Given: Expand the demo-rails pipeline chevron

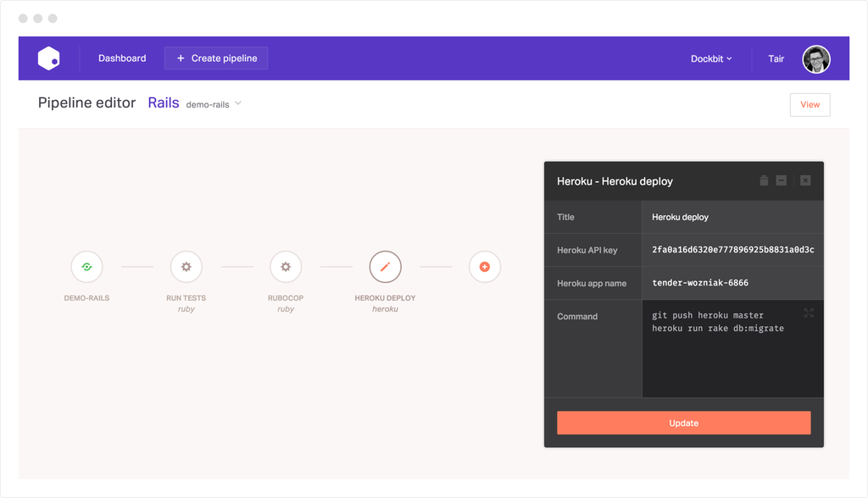Looking at the screenshot, I should (x=238, y=103).
